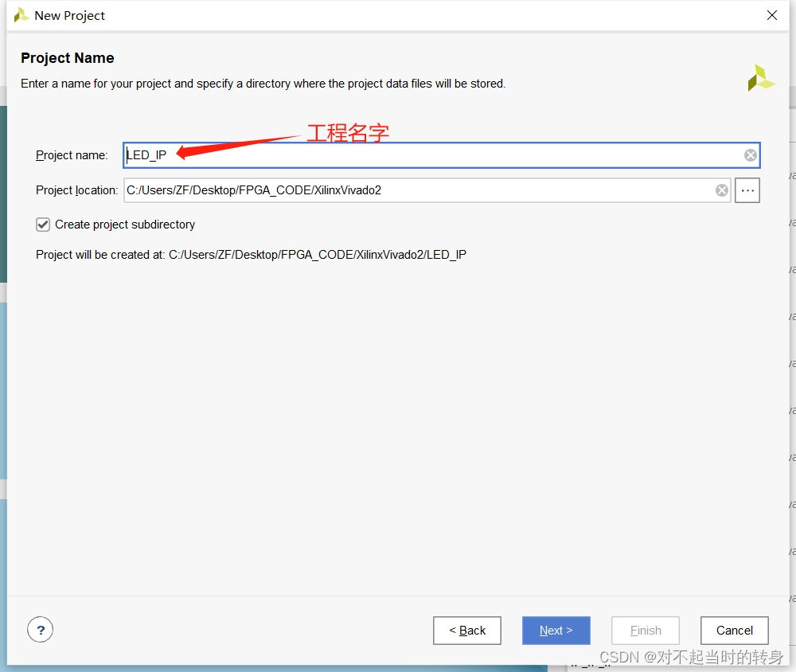Viewport: 796px width, 672px height.
Task: Cancel the New Project wizard
Action: click(734, 631)
